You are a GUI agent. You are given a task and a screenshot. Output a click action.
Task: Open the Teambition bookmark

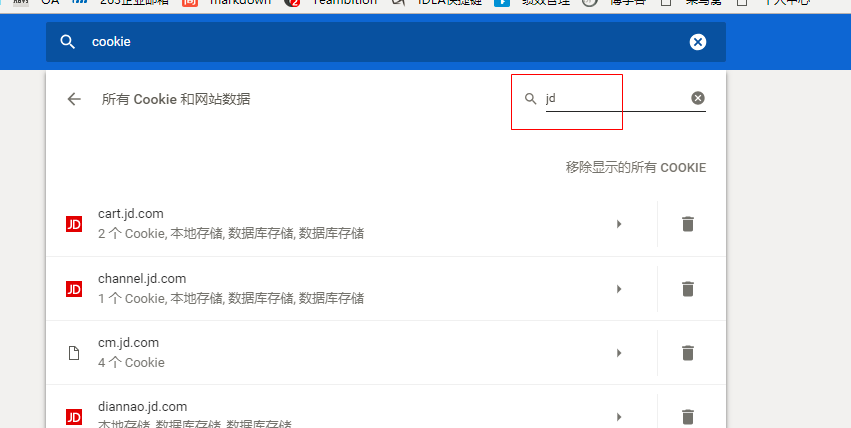(345, 3)
